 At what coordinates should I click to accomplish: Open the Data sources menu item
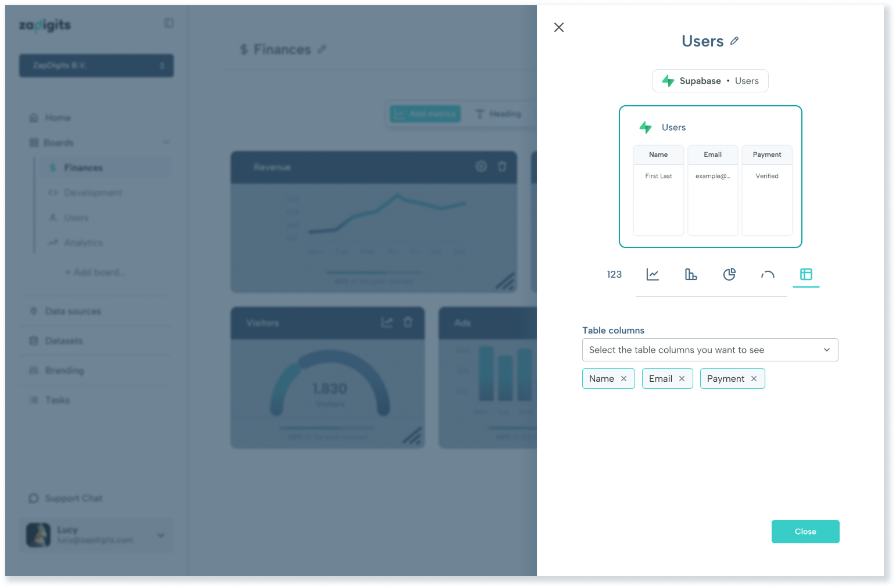click(x=73, y=311)
